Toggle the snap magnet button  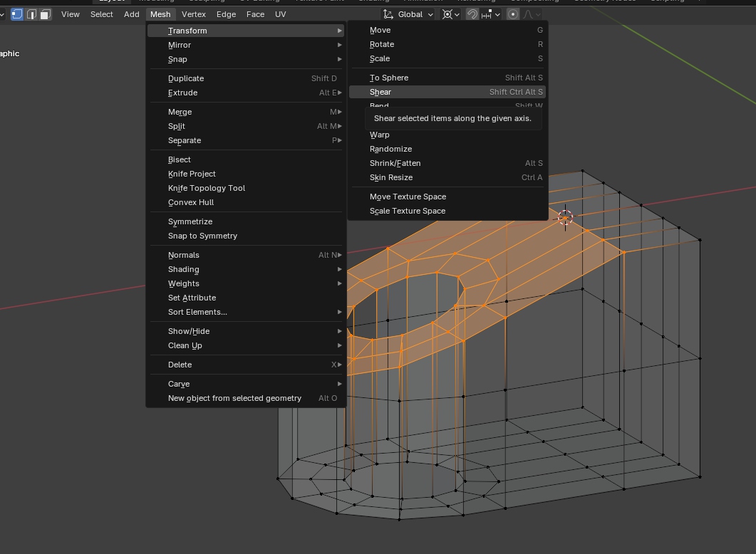(x=472, y=14)
